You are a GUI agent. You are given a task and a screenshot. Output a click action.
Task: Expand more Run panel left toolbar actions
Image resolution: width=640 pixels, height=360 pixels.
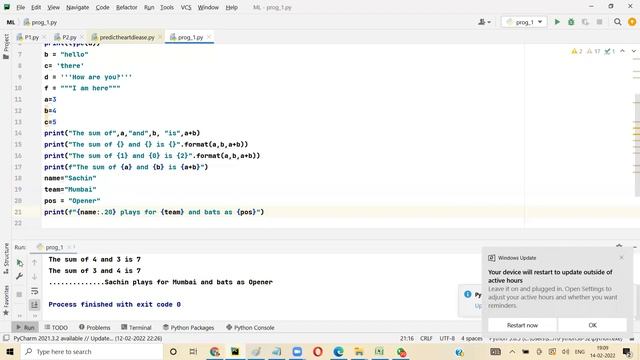pyautogui.click(x=20, y=316)
